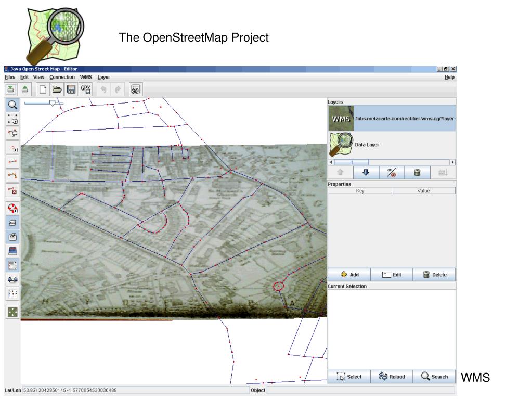Toggle the selection list panel
532x399 pixels.
[x=12, y=265]
